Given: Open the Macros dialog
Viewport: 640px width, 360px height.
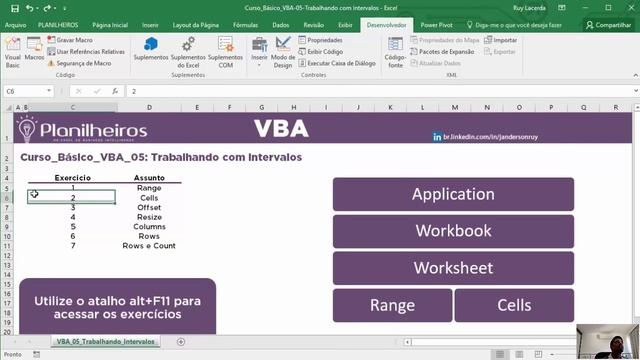Looking at the screenshot, I should tap(34, 49).
